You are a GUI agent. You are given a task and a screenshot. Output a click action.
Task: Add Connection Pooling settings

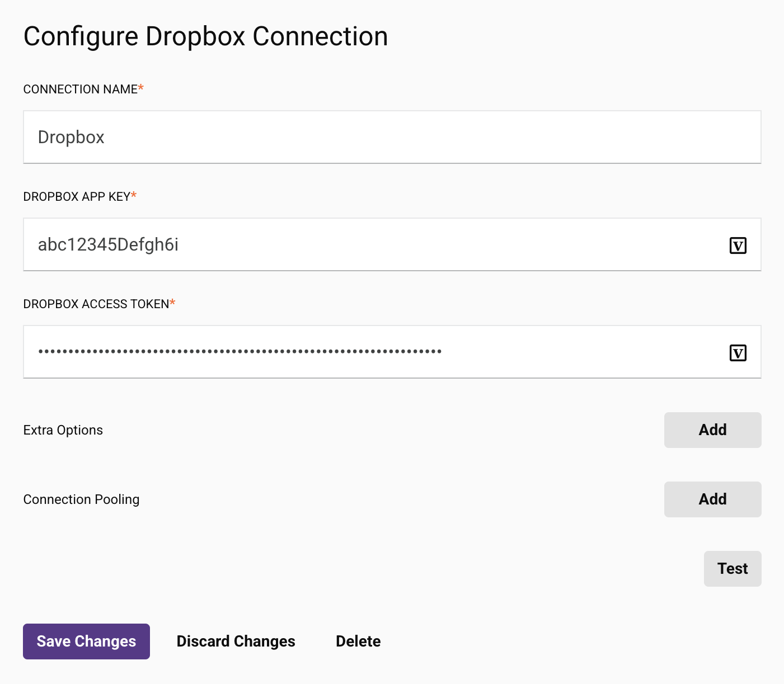pyautogui.click(x=712, y=499)
